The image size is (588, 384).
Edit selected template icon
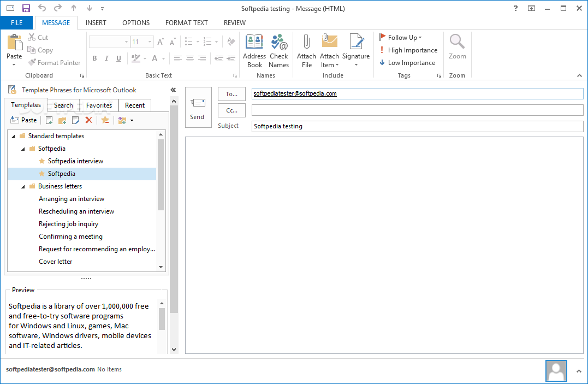[75, 120]
